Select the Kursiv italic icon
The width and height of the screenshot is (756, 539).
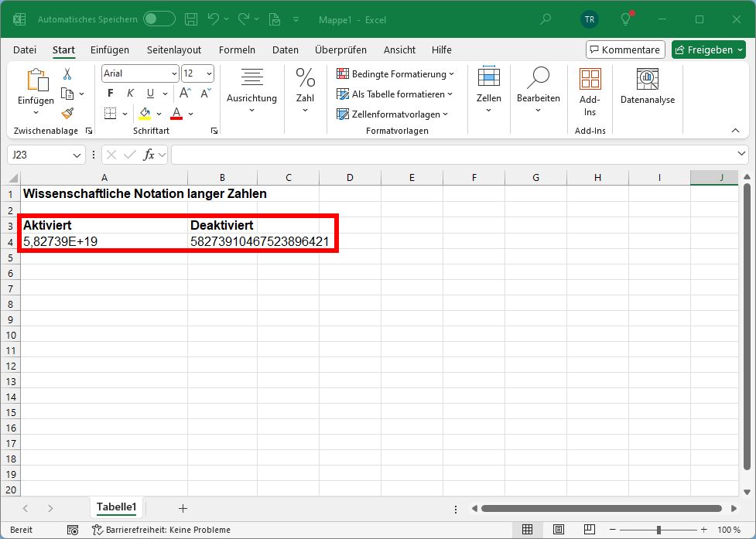coord(130,93)
